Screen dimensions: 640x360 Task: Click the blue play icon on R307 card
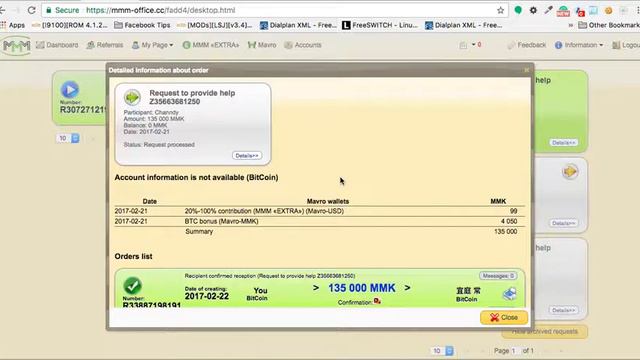tap(70, 89)
